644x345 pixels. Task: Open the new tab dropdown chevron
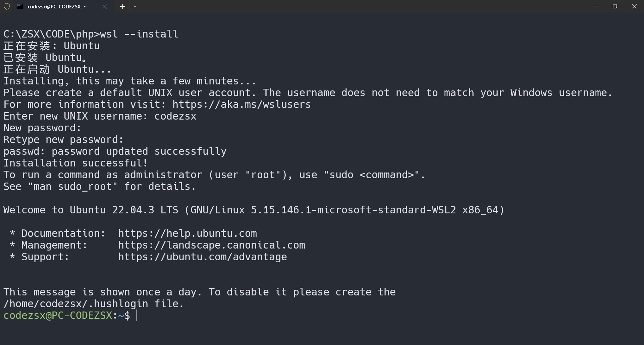tap(135, 6)
